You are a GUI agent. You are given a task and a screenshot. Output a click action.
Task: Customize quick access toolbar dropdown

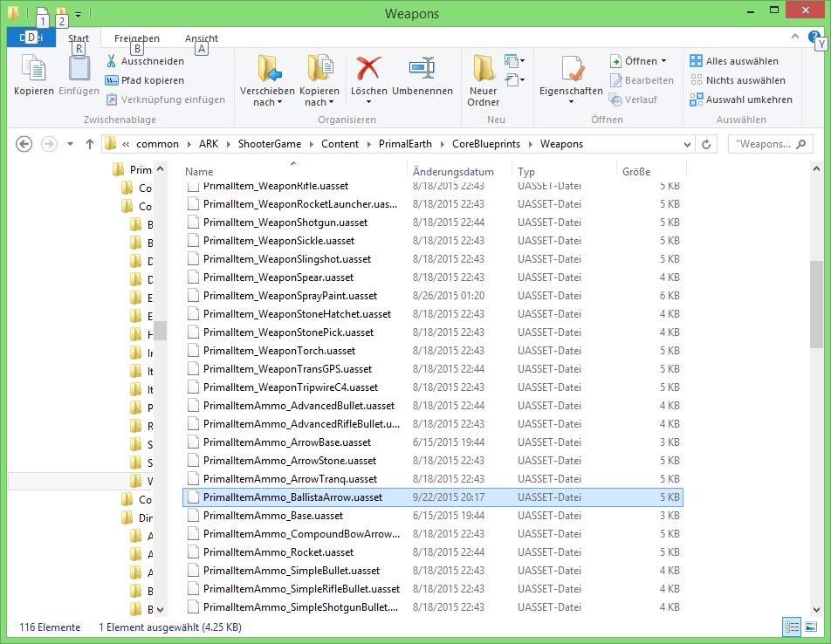click(78, 14)
